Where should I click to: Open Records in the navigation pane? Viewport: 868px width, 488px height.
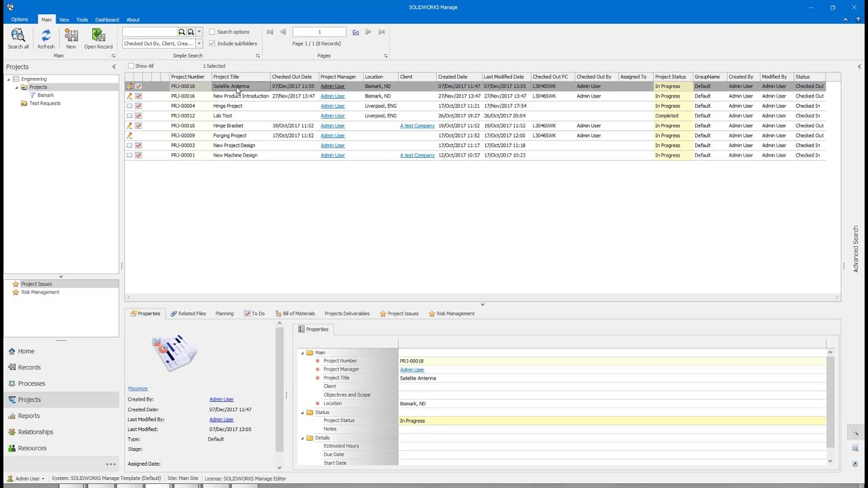pos(29,367)
